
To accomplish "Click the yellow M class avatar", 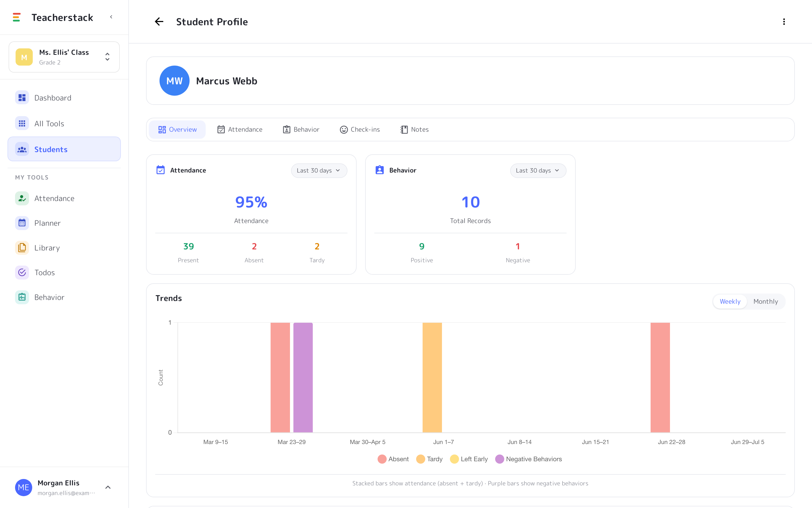I will [24, 57].
